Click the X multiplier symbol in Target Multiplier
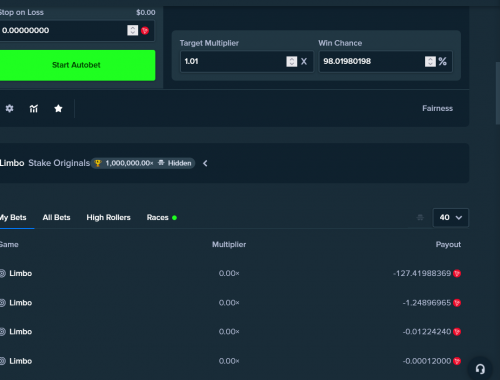The width and height of the screenshot is (500, 380). 304,61
